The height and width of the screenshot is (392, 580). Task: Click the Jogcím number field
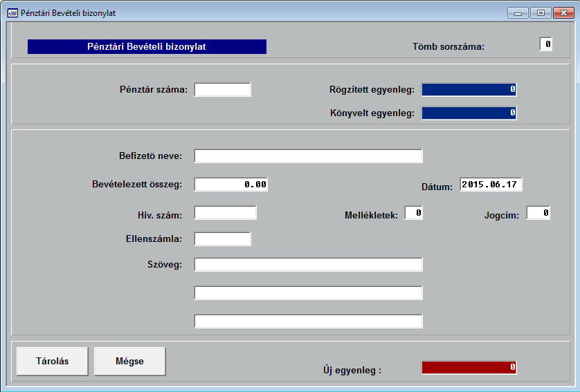pos(538,213)
